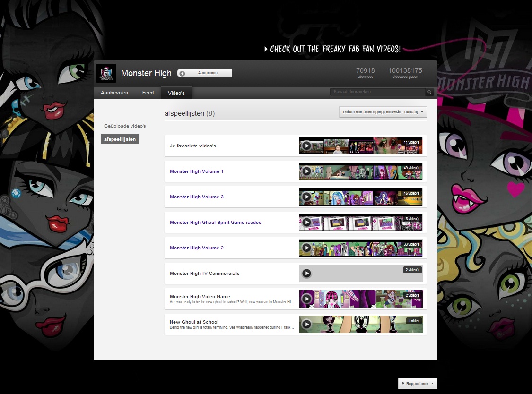Start the New Ghoul at School playlist
Screen dimensions: 532x394
click(306, 325)
